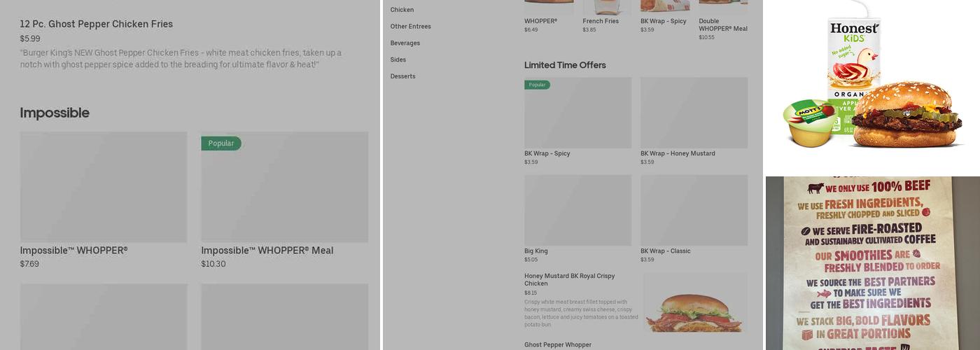
Task: Open the Other Entrees category
Action: [x=410, y=27]
